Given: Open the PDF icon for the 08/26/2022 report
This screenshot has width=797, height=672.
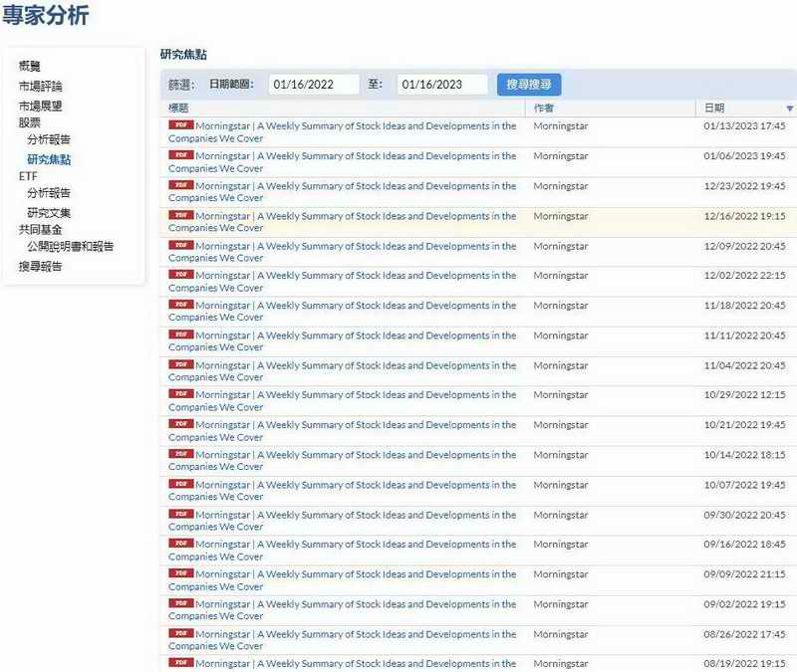Looking at the screenshot, I should coord(181,633).
